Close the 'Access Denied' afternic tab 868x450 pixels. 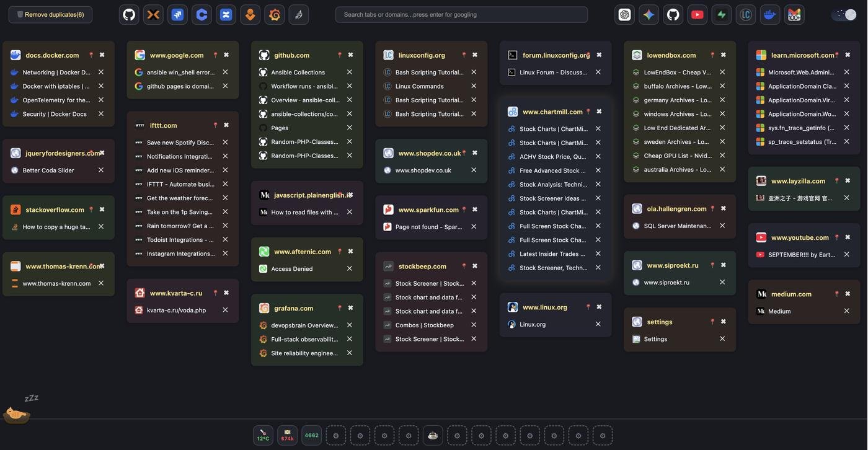point(349,268)
